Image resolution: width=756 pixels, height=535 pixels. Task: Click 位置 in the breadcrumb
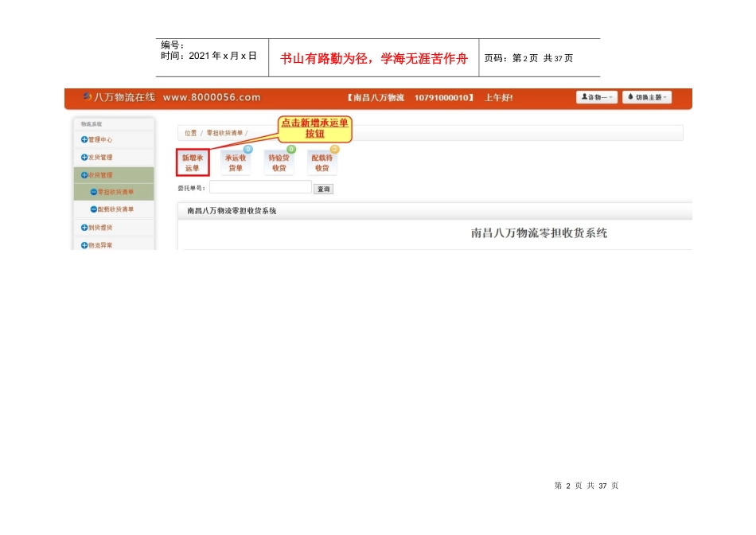coord(190,133)
